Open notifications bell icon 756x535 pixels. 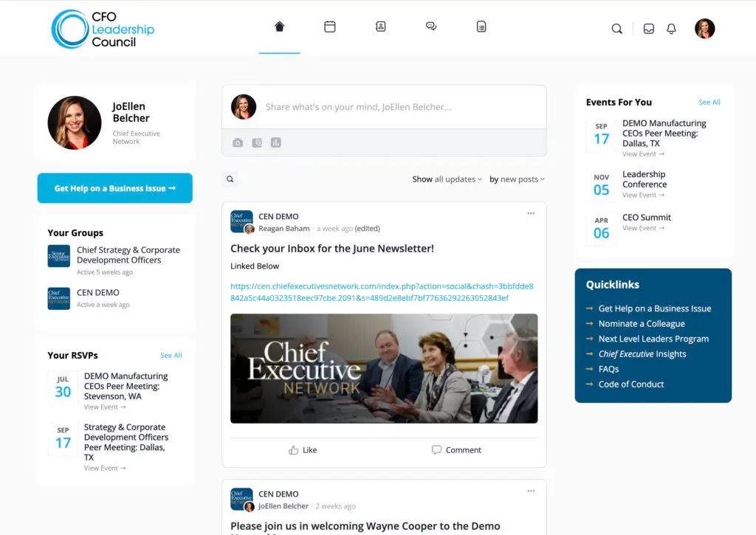pos(671,29)
